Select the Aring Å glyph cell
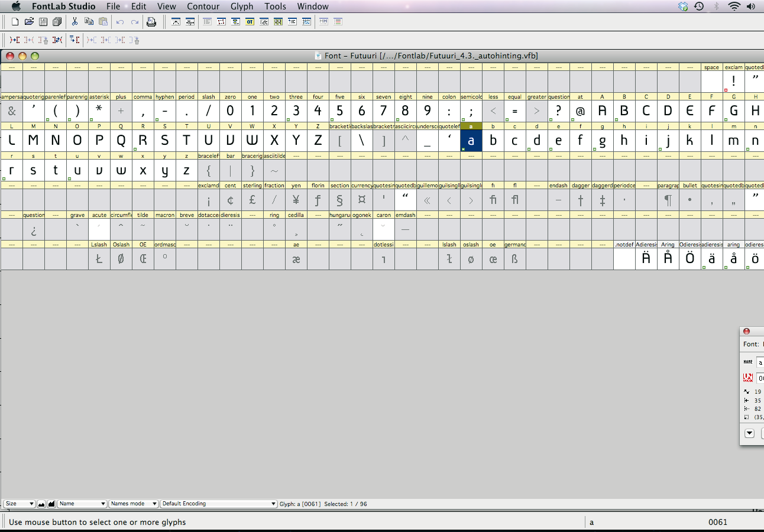This screenshot has width=764, height=532. click(668, 259)
